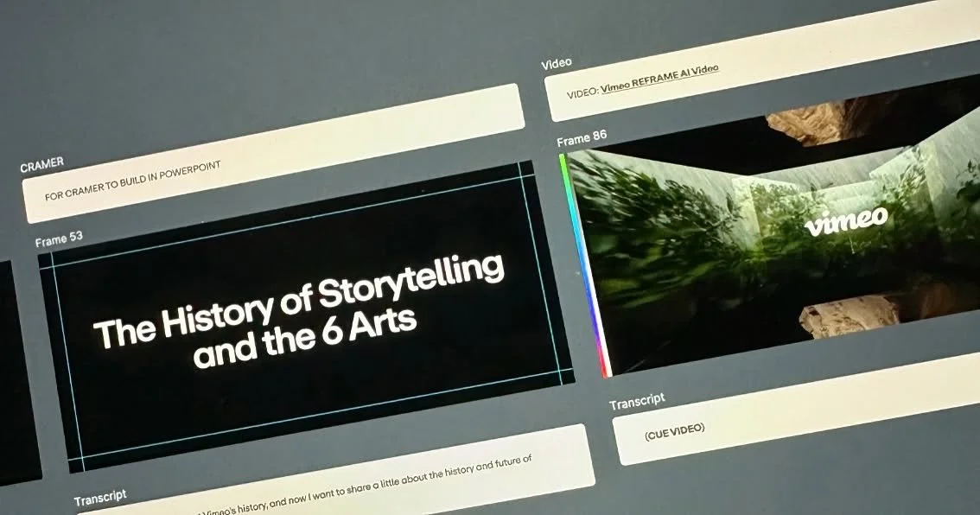The image size is (980, 515).
Task: Select the Frame 53 slide thumbnail
Action: point(306,317)
